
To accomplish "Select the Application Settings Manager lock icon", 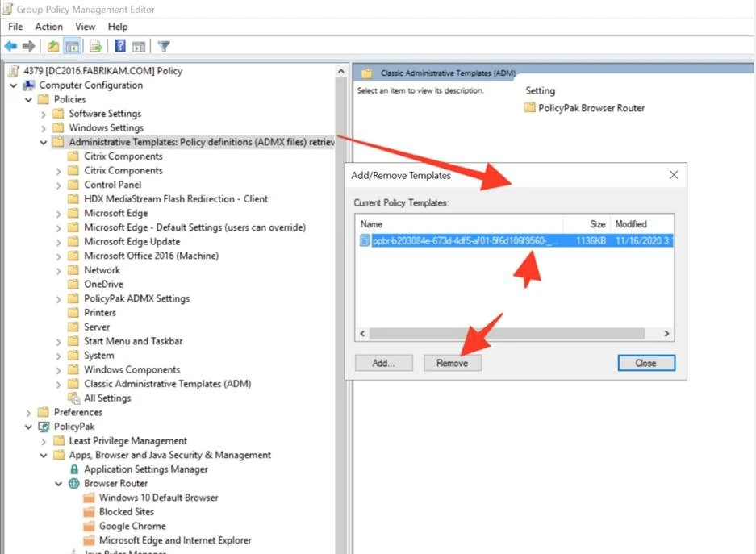I will click(74, 469).
